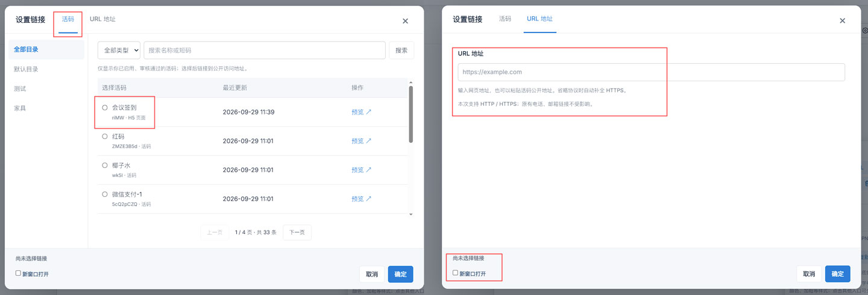The height and width of the screenshot is (295, 868).
Task: Preview the 微信支付-1 code
Action: click(x=362, y=199)
